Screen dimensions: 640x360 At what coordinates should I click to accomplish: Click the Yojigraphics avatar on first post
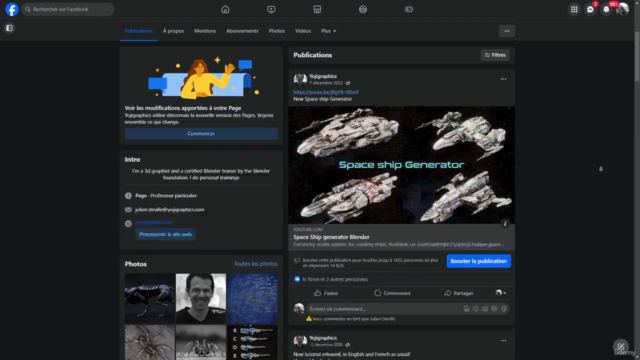tap(300, 79)
